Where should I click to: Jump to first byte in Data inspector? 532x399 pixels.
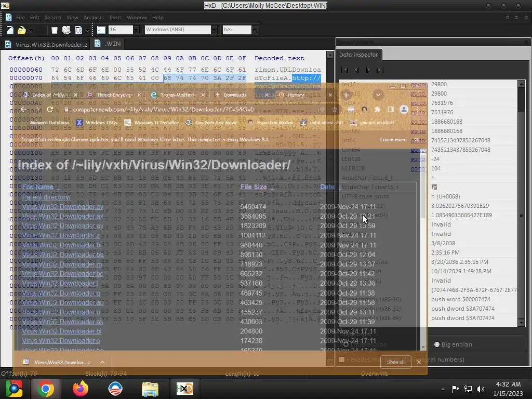[x=345, y=70]
